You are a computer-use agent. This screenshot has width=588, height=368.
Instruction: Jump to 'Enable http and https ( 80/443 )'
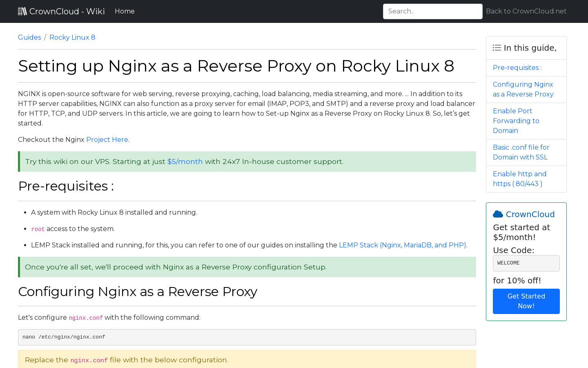pos(519,179)
